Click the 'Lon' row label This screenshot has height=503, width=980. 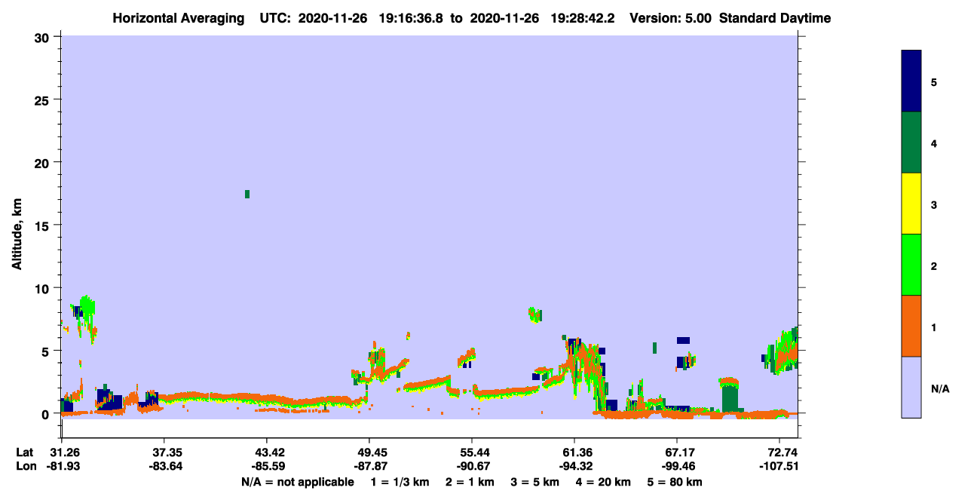(x=25, y=466)
